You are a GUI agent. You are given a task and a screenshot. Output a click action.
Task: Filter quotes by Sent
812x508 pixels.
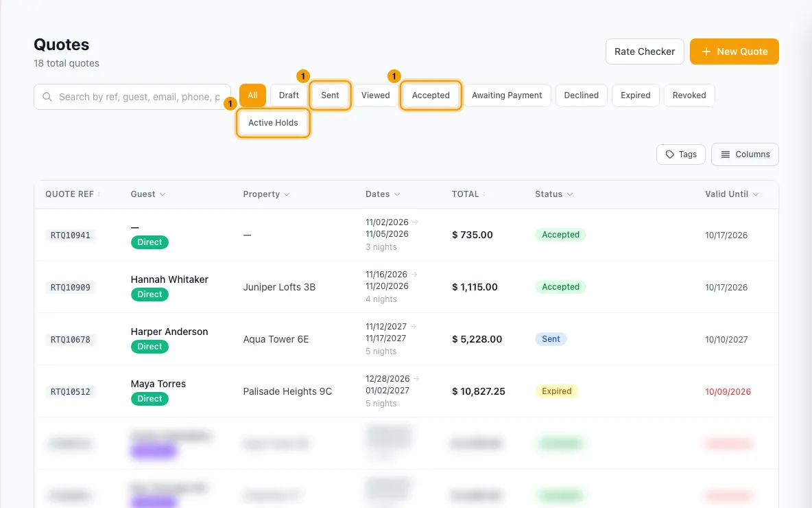[x=331, y=95]
